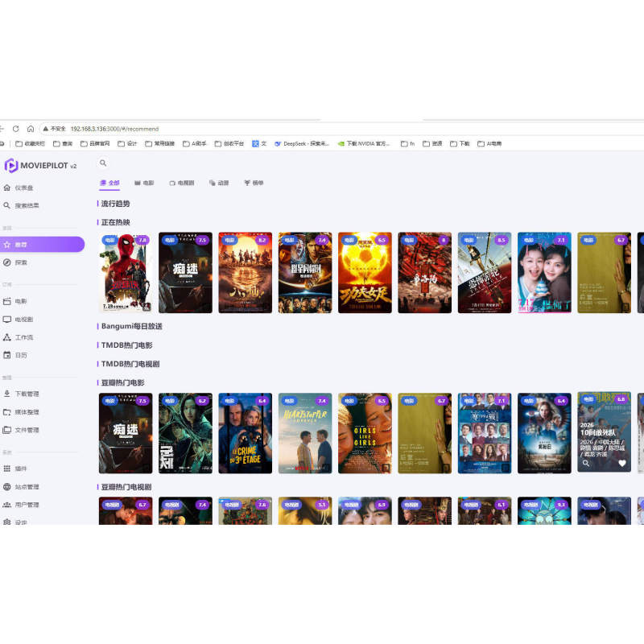Image resolution: width=644 pixels, height=644 pixels.
Task: Click the search icon on the hovered 10间敢死队 card
Action: pos(586,464)
